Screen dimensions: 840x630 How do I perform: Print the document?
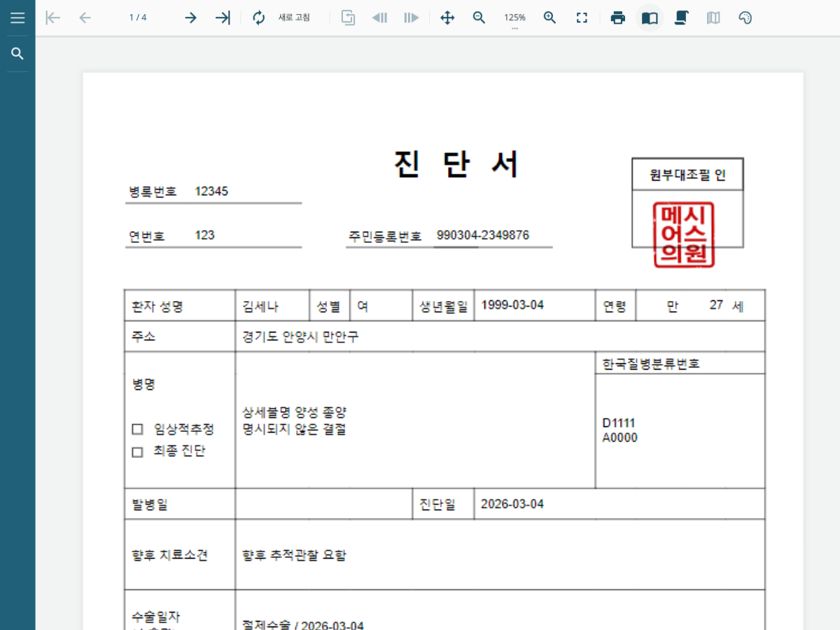click(x=617, y=17)
